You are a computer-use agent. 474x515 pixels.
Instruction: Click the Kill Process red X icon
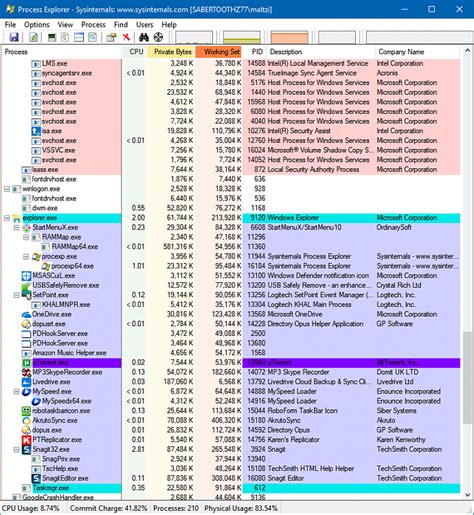pos(126,37)
